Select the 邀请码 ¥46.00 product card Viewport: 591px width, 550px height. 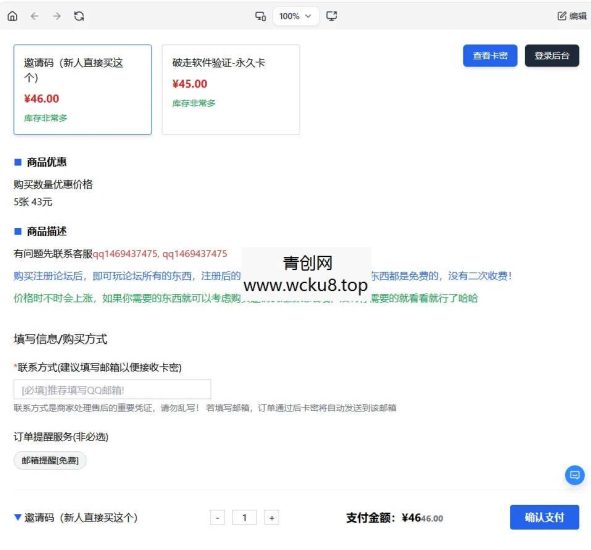point(83,89)
